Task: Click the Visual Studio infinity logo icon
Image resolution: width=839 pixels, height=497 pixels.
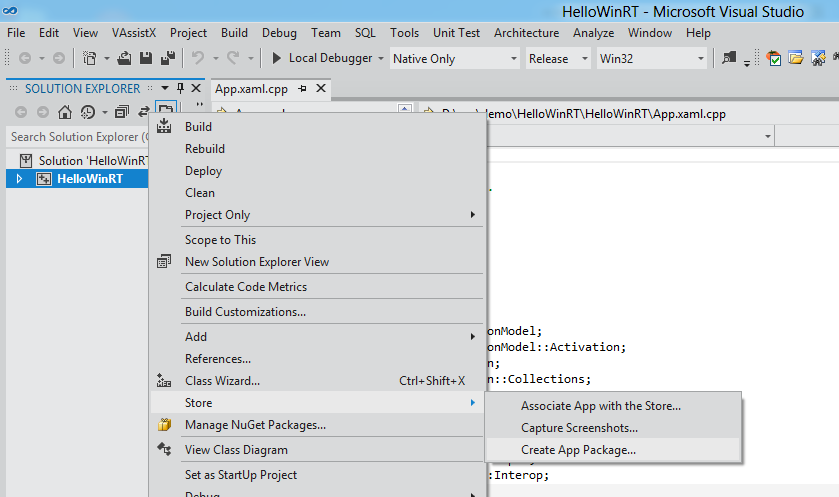Action: click(x=10, y=10)
